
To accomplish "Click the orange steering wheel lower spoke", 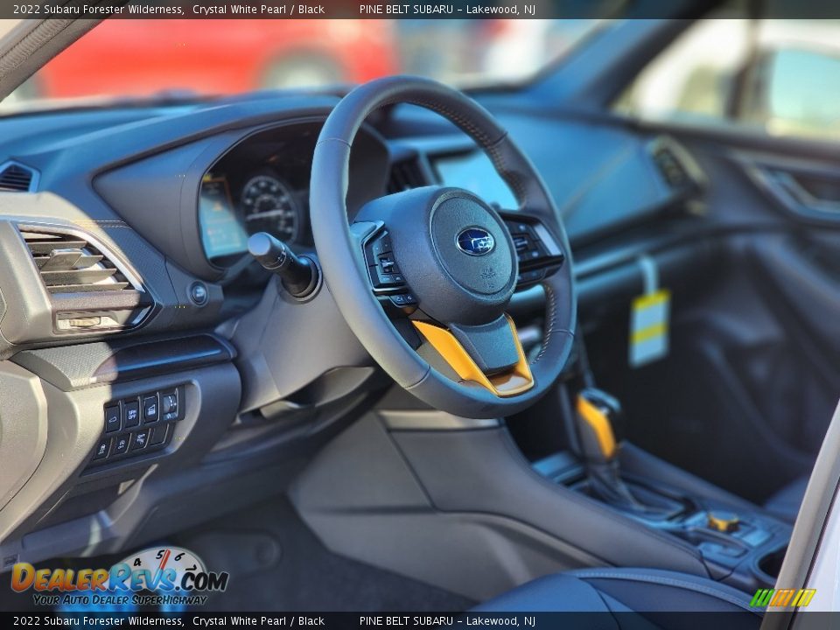I will tap(472, 359).
